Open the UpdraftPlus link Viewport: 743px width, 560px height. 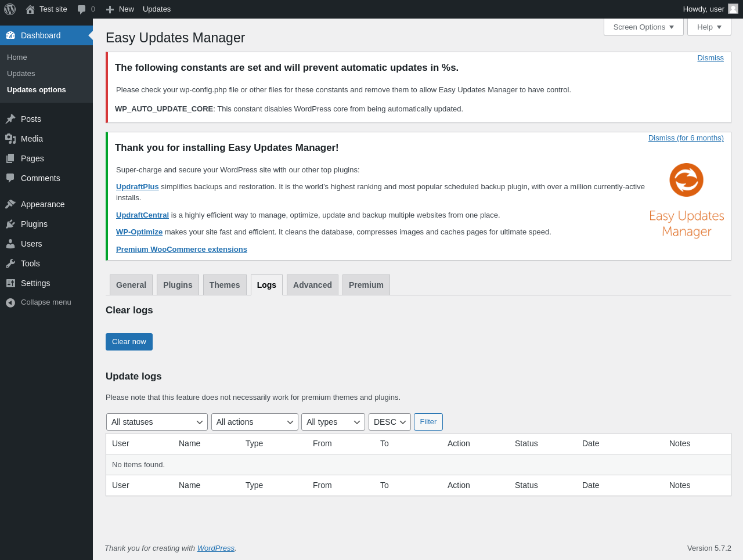tap(138, 186)
